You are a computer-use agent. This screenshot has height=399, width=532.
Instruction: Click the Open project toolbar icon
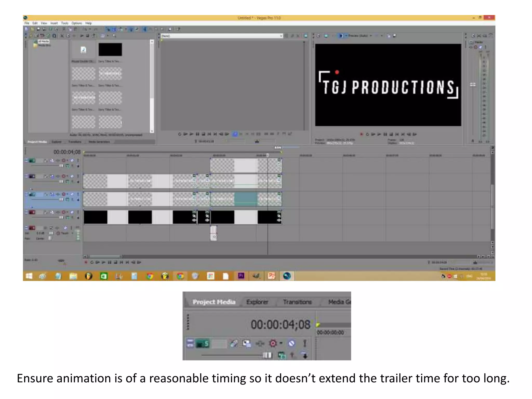32,29
